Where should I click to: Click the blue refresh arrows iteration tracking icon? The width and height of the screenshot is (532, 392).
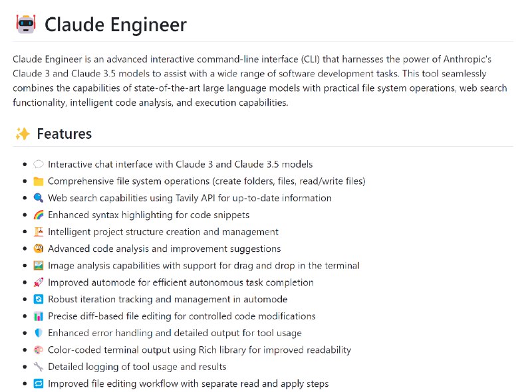[x=39, y=299]
